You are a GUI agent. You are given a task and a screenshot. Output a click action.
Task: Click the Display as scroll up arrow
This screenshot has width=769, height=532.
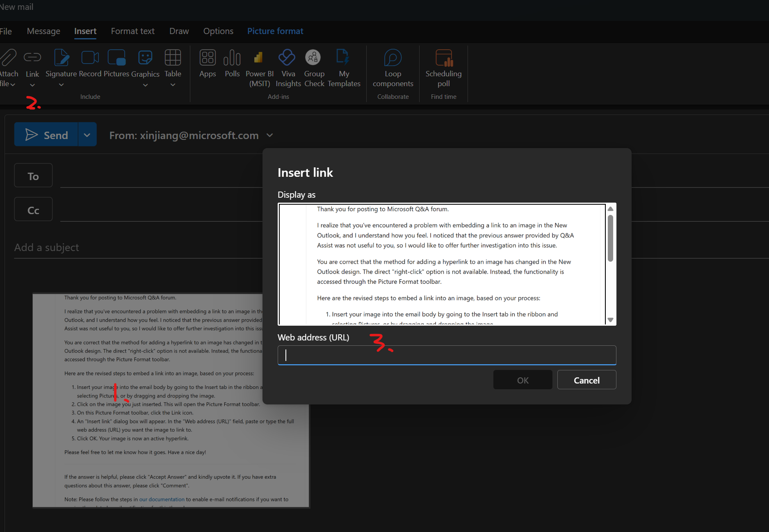click(x=610, y=209)
